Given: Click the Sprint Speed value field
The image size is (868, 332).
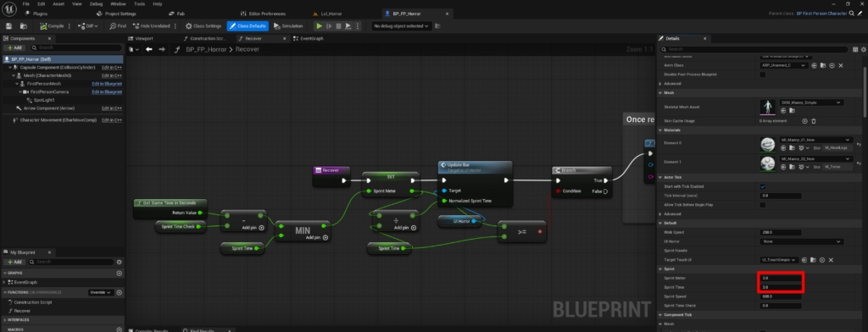Looking at the screenshot, I should [782, 296].
